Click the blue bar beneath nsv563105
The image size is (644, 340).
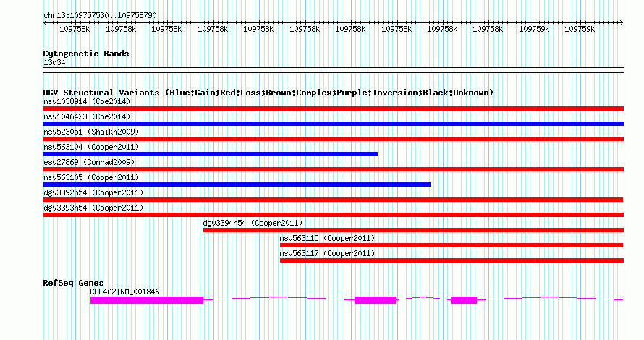[x=237, y=184]
